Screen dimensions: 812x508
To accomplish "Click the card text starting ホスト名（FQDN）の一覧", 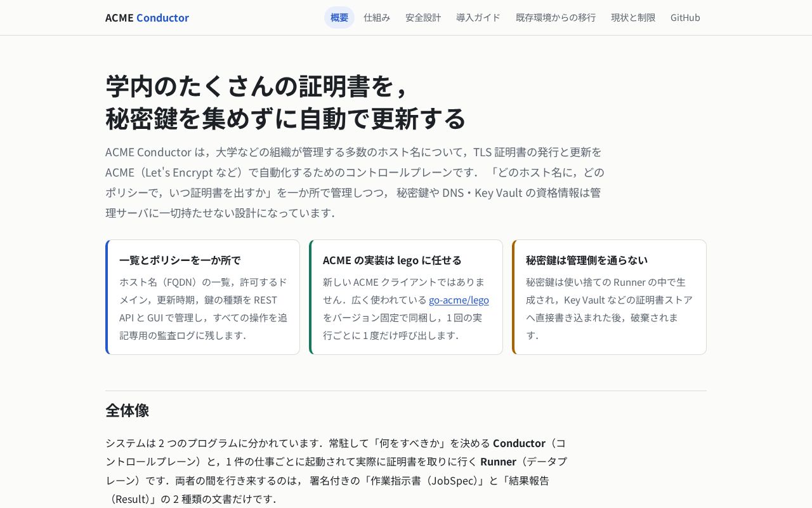I will point(203,309).
